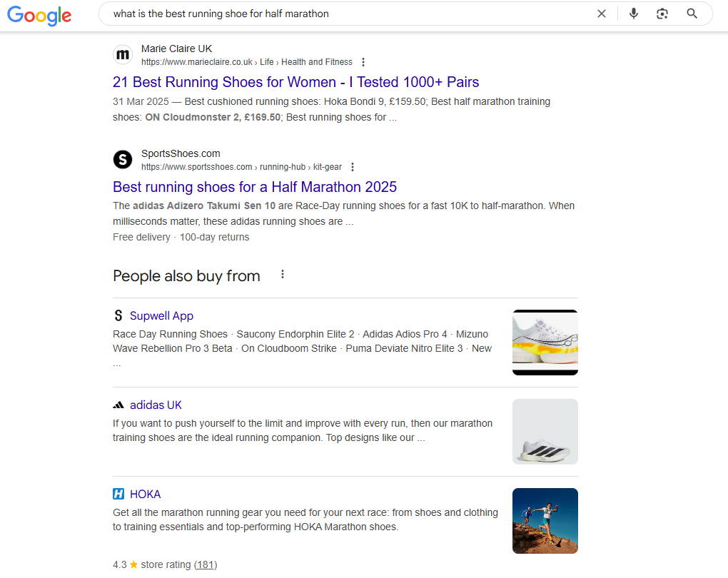Click SportsShoes.com favicon
Screen dimensions: 728x578
point(123,160)
